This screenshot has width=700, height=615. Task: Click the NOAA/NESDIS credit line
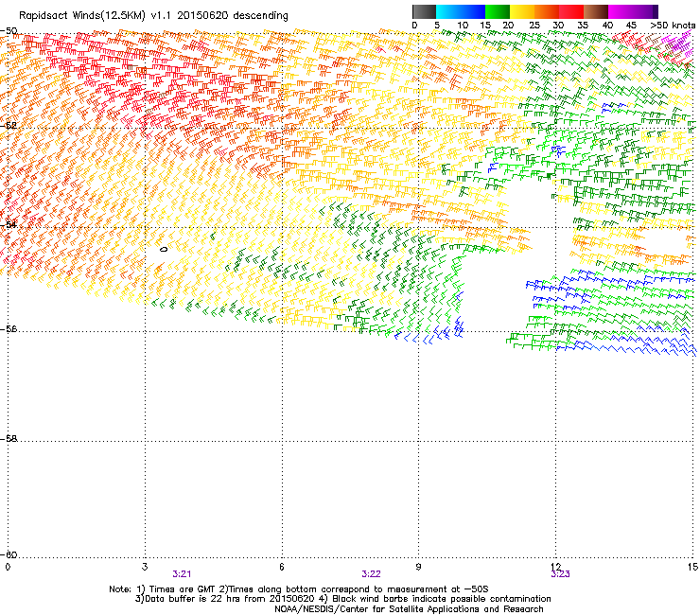(x=409, y=609)
